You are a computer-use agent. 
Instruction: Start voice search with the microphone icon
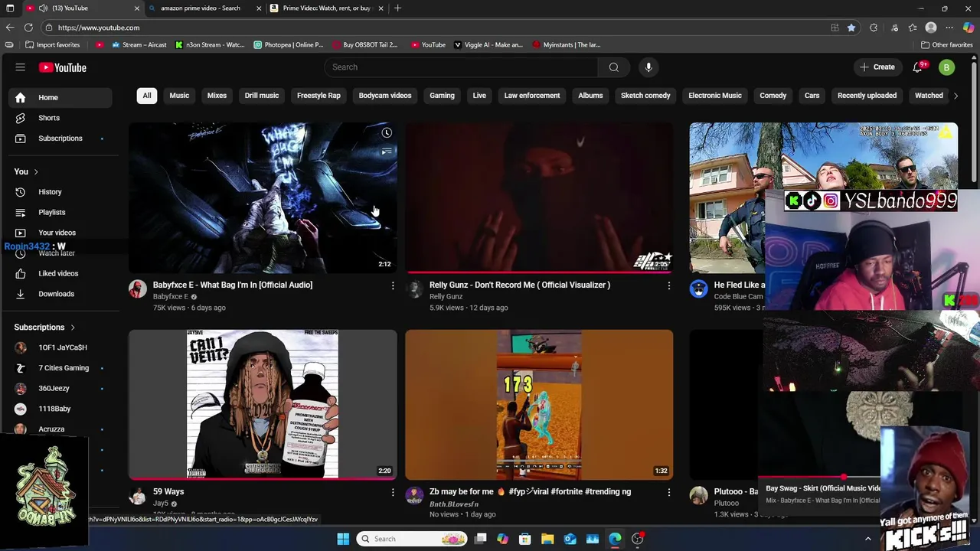pyautogui.click(x=648, y=67)
